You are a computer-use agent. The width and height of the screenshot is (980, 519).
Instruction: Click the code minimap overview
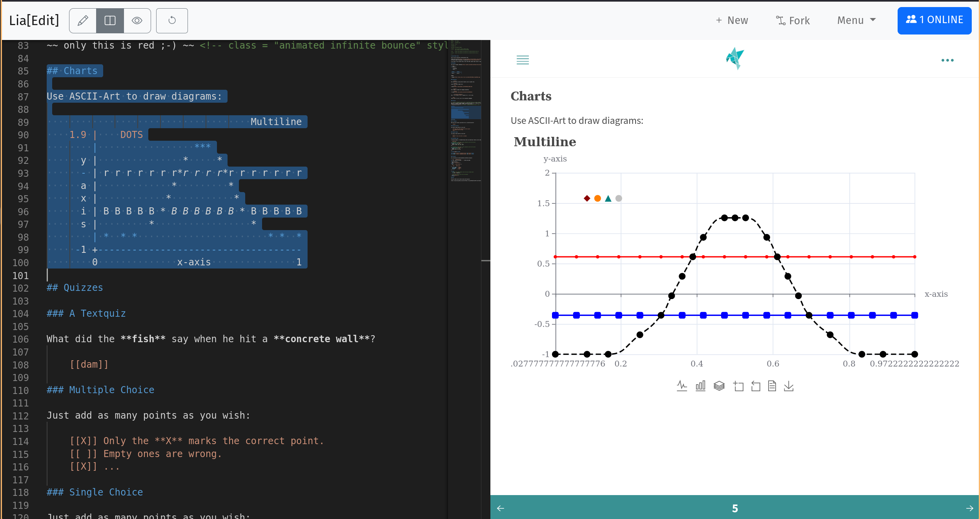[466, 111]
